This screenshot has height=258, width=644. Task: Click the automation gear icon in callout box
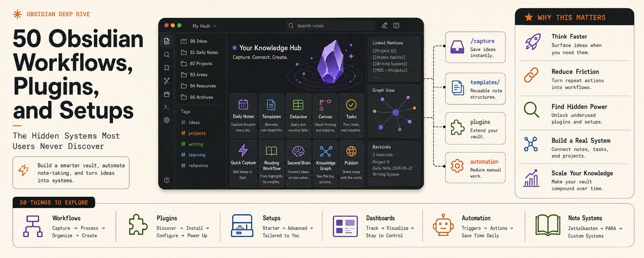pos(458,166)
